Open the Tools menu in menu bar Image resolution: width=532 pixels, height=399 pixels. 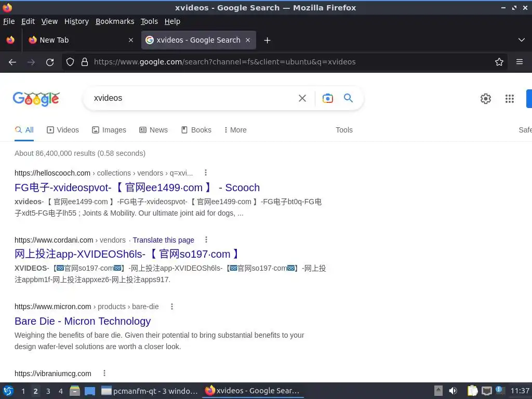click(149, 21)
